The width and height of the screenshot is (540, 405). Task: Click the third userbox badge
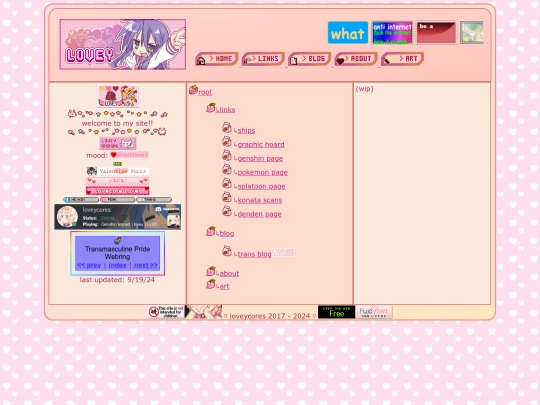[x=154, y=199]
